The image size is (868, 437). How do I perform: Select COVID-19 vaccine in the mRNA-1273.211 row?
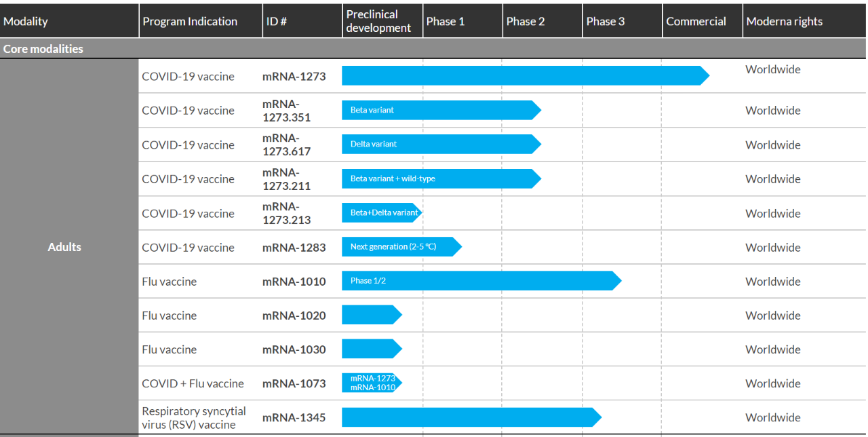tap(188, 179)
